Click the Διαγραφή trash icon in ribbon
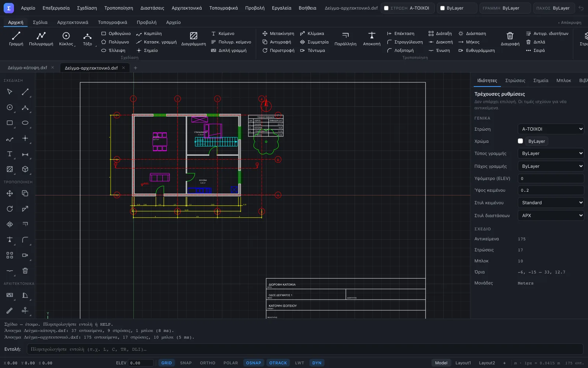The height and width of the screenshot is (368, 588). (510, 39)
